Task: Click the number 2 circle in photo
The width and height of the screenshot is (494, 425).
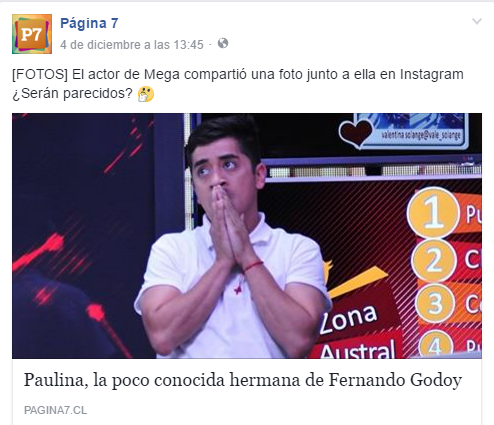Action: tap(434, 260)
